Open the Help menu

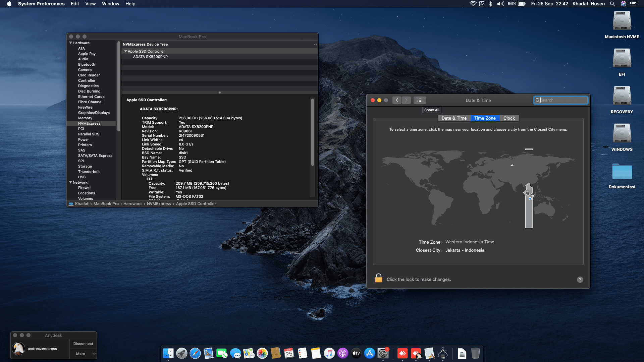pos(130,4)
